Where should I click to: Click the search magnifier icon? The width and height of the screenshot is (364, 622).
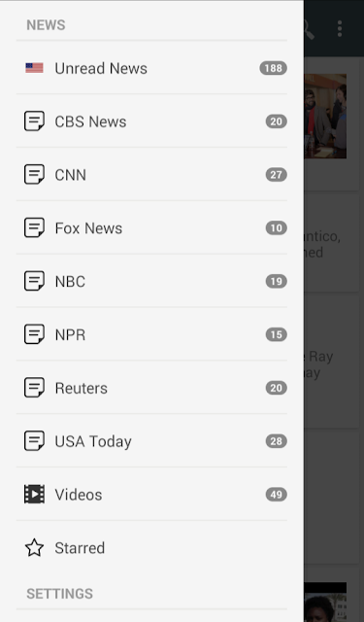coord(309,28)
